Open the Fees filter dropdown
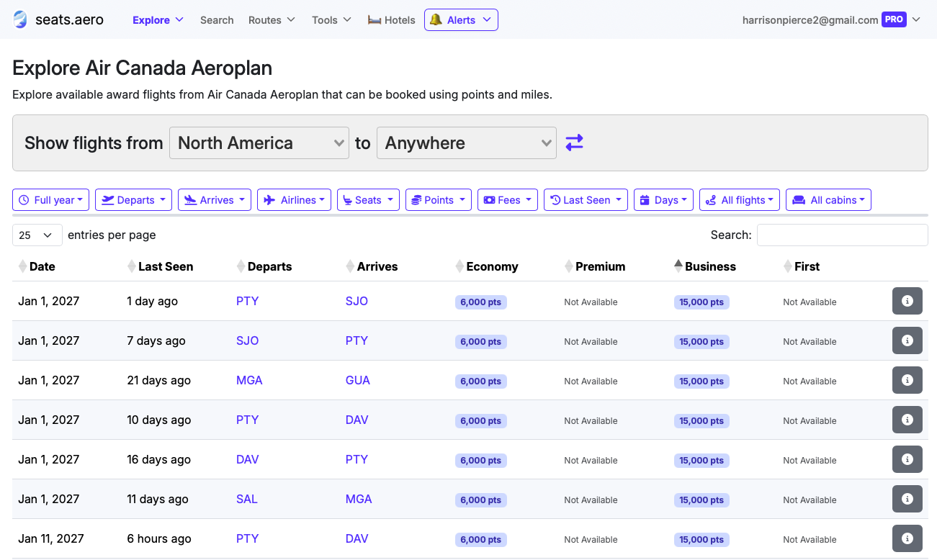The width and height of the screenshot is (937, 560). click(x=508, y=200)
